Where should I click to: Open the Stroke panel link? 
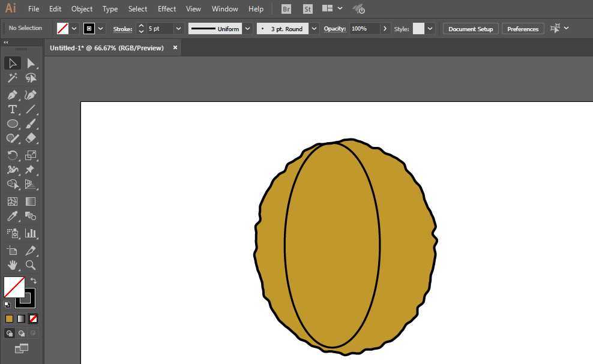122,29
